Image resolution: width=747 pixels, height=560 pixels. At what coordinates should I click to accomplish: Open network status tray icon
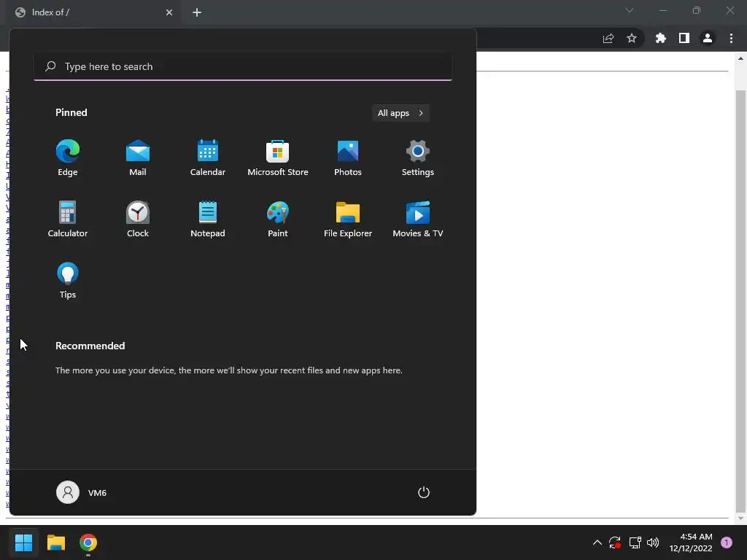point(635,542)
